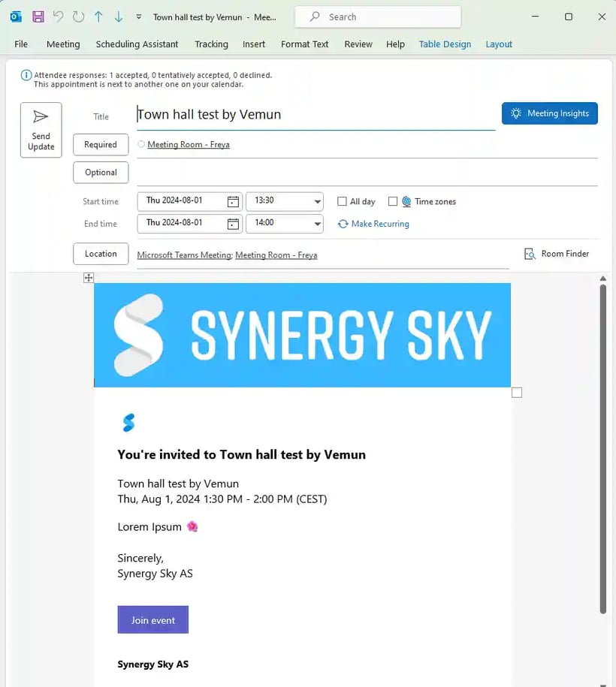Image resolution: width=616 pixels, height=687 pixels.
Task: Click the empty Optional attendees field
Action: [367, 173]
